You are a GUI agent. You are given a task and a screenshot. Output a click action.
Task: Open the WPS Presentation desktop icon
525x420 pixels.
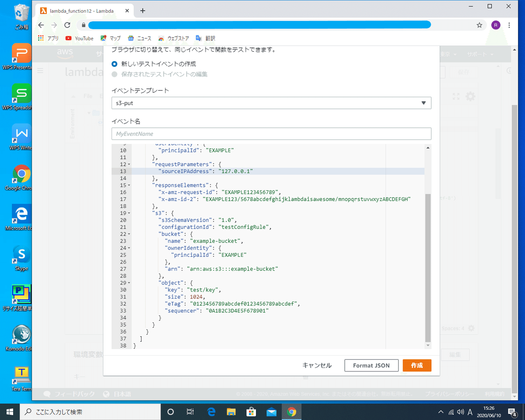(x=21, y=57)
